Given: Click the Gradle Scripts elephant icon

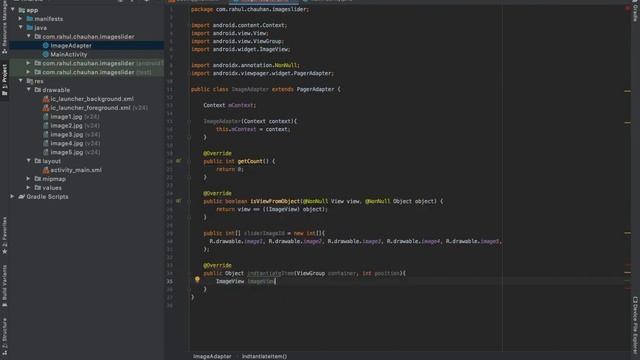Looking at the screenshot, I should pos(22,197).
